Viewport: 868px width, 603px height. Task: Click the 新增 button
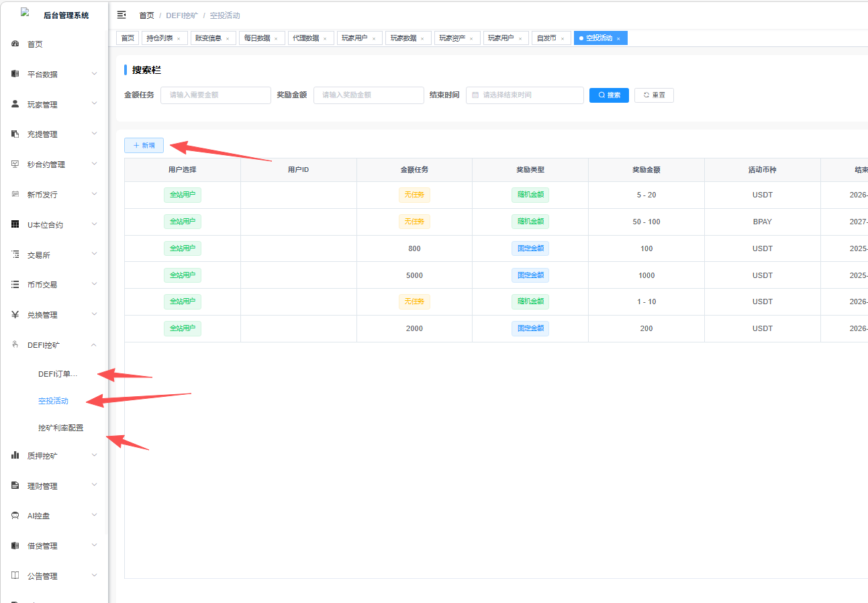pyautogui.click(x=144, y=146)
